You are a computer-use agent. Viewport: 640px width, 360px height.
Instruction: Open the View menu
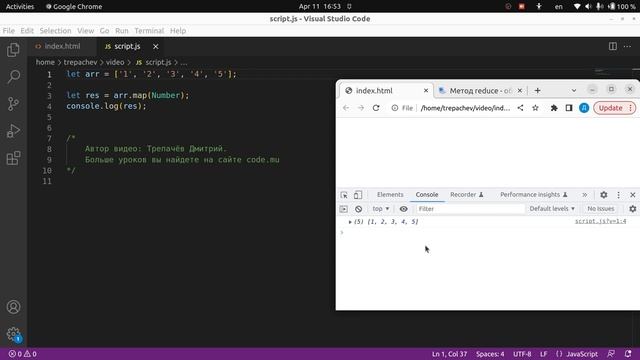click(x=85, y=31)
